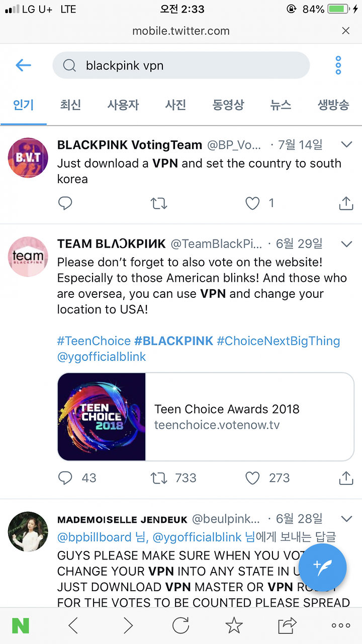This screenshot has width=362, height=644.
Task: Compose a new tweet with the floating button
Action: [x=323, y=567]
